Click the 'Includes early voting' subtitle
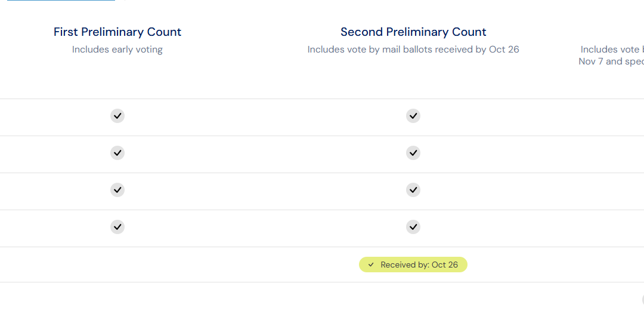644x335 pixels. click(117, 50)
